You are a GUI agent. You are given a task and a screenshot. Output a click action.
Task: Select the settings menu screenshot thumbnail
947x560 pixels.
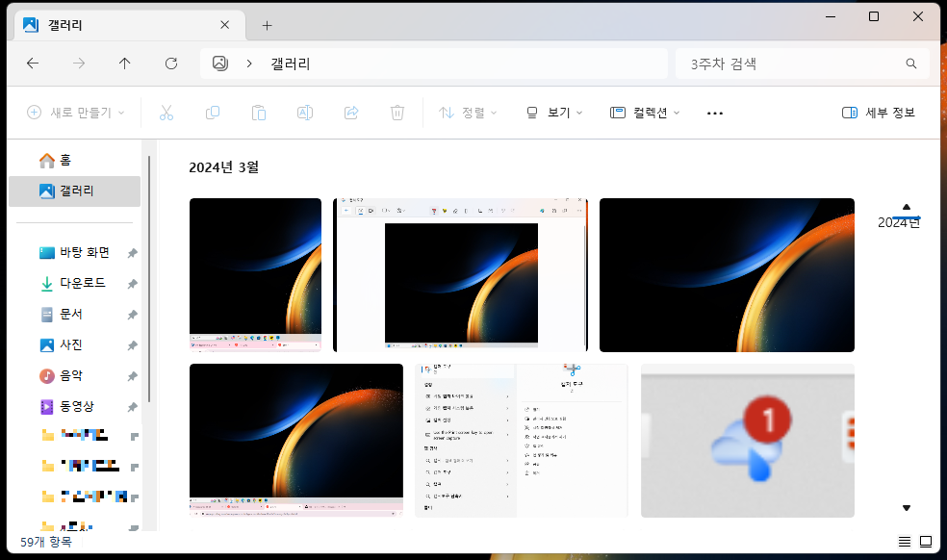522,441
